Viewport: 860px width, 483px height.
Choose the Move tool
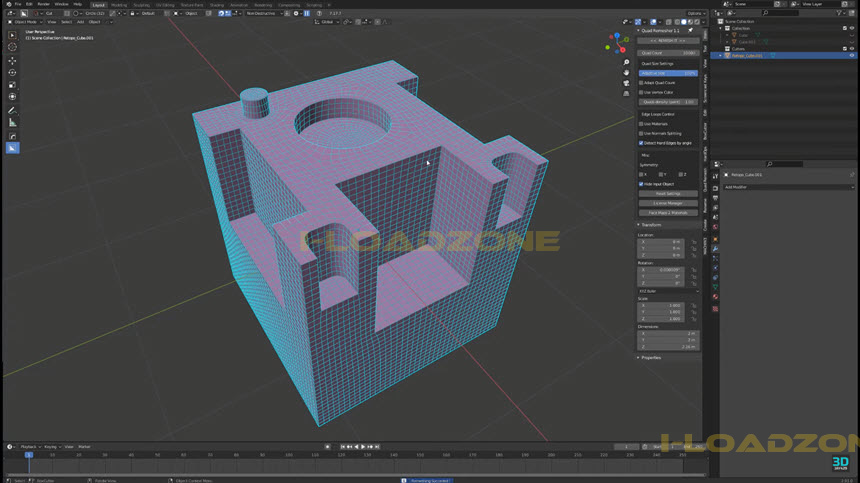[x=12, y=61]
